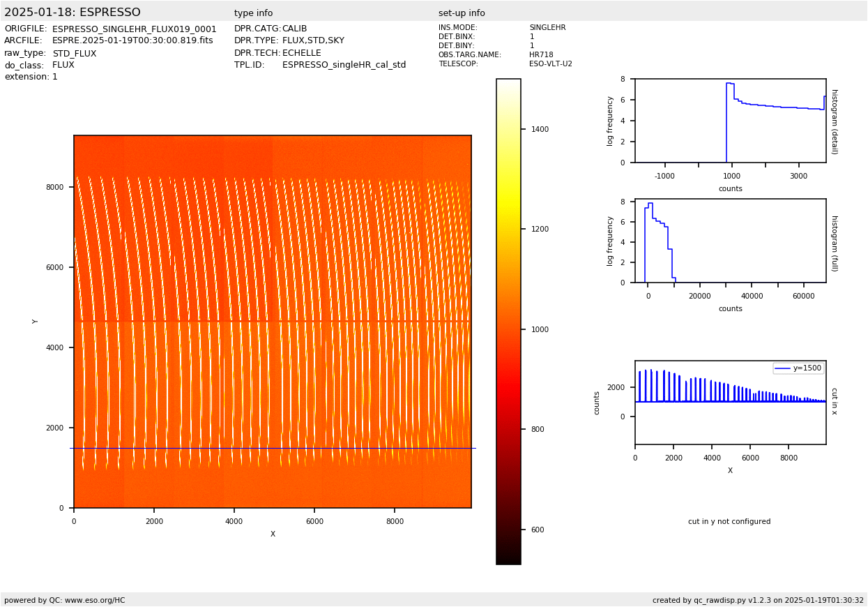This screenshot has width=868, height=607.
Task: Click the heat-map colorbar next to the image
Action: click(x=508, y=321)
